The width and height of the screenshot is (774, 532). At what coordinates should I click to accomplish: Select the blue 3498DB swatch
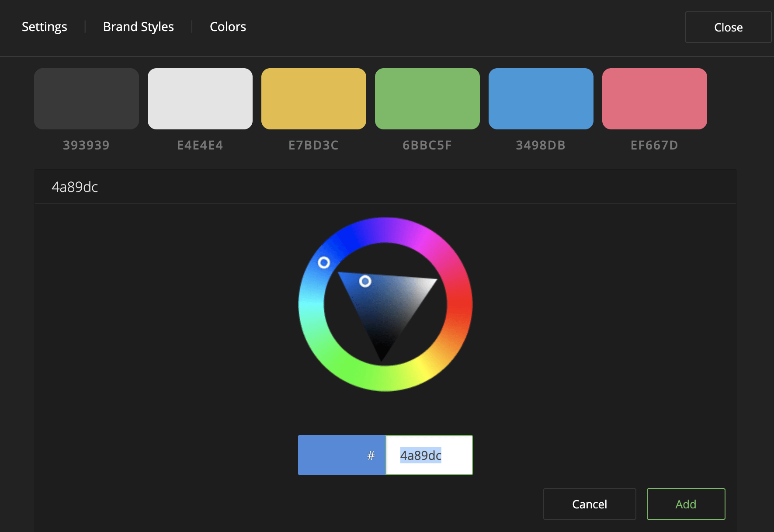[x=541, y=99]
